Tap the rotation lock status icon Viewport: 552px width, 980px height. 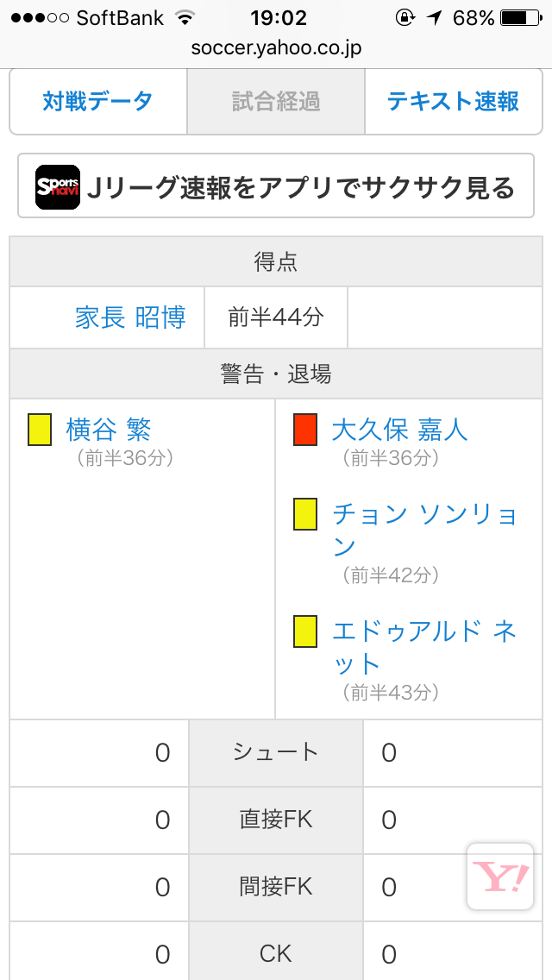pos(405,18)
